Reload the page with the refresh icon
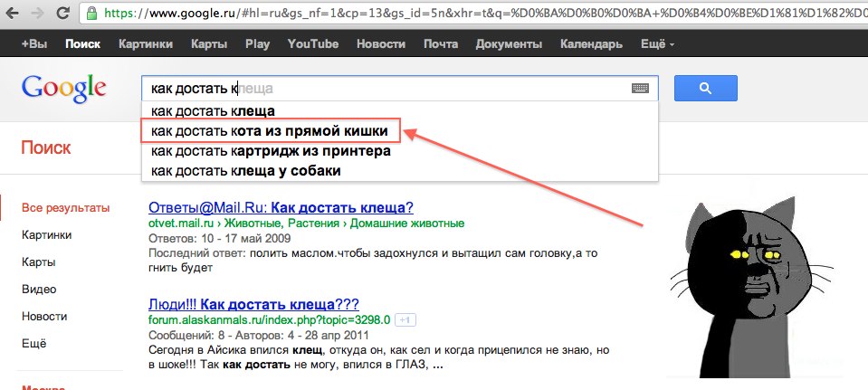 [x=63, y=12]
